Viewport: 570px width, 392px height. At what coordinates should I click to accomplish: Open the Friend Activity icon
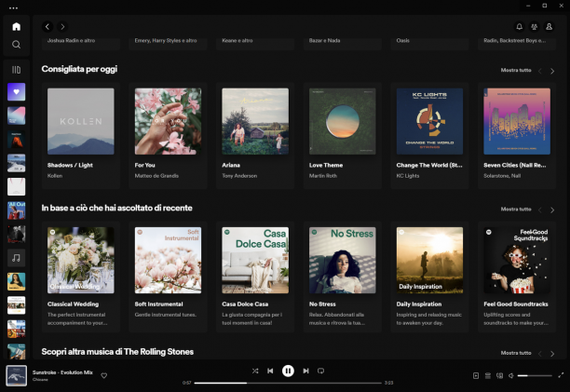[x=534, y=26]
